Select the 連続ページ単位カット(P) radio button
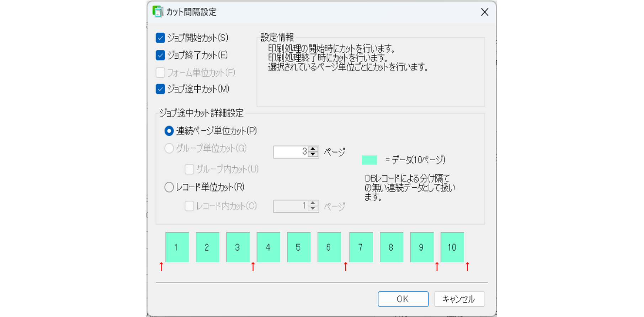The height and width of the screenshot is (317, 644). tap(169, 131)
